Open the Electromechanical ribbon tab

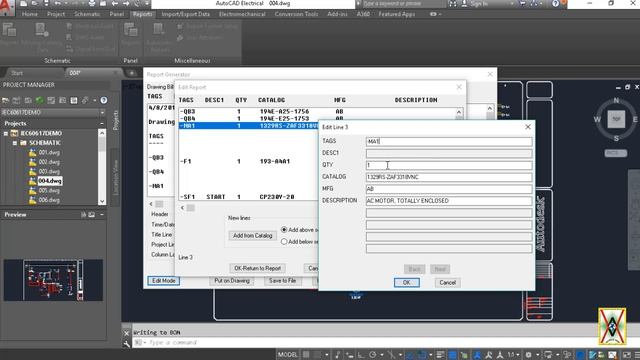(242, 14)
